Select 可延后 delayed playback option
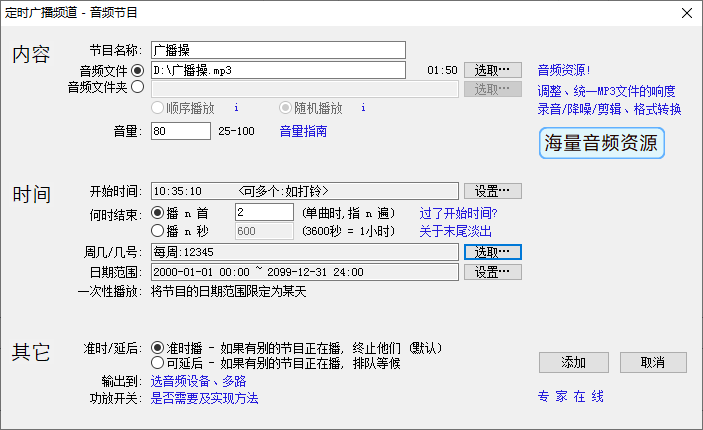703x430 pixels. click(157, 363)
